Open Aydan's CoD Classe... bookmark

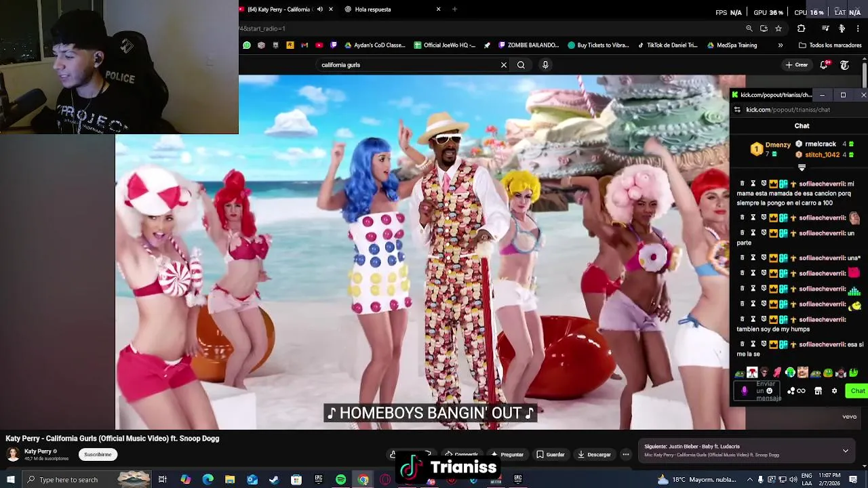click(375, 45)
